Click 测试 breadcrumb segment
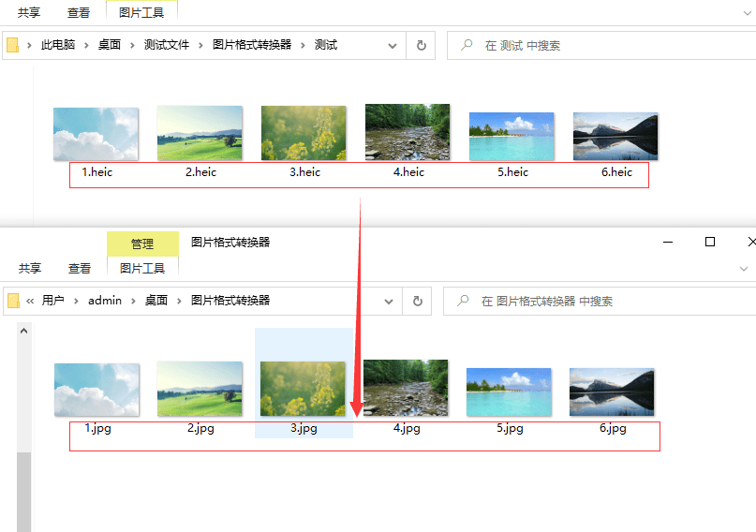Viewport: 756px width, 532px height. tap(326, 45)
